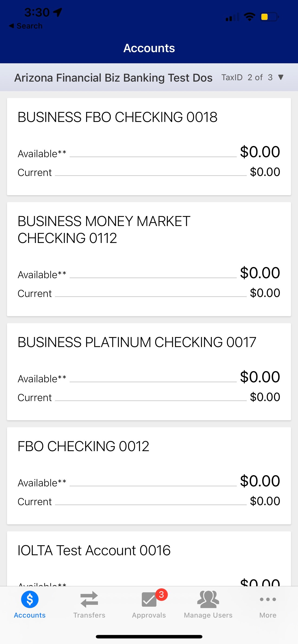Tap the Accounts dollar sign icon

click(x=30, y=599)
